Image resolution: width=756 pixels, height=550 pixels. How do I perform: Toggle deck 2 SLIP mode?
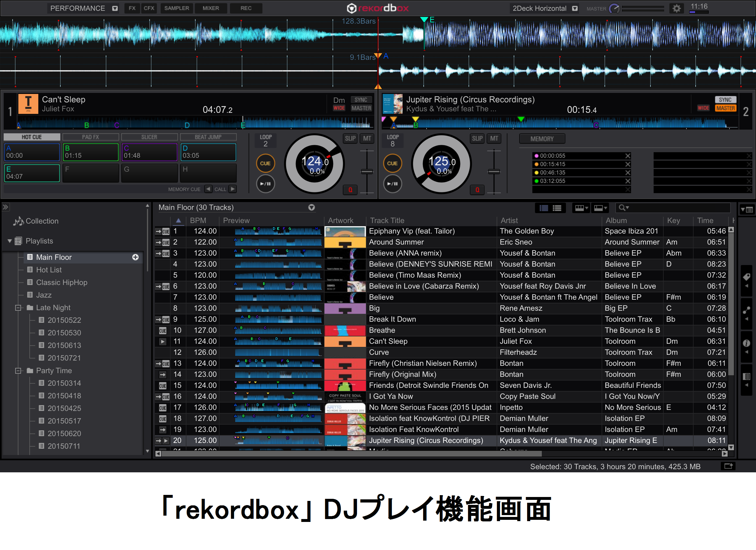click(477, 138)
